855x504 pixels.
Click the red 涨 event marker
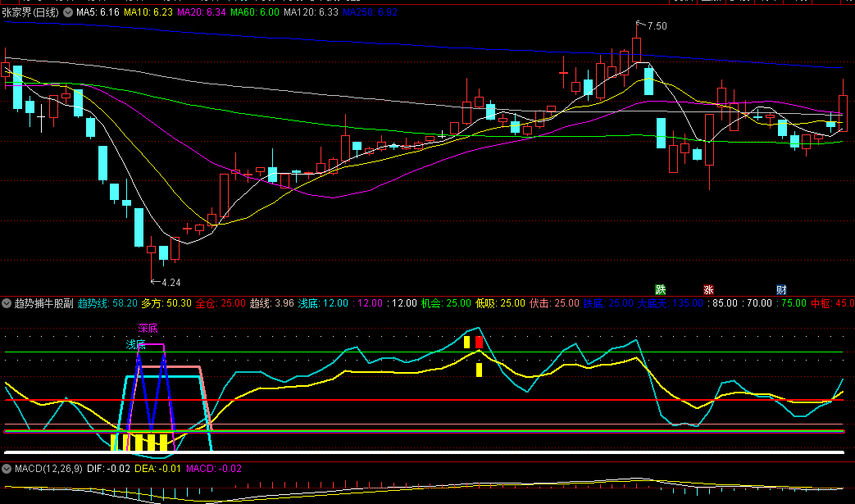pos(708,290)
